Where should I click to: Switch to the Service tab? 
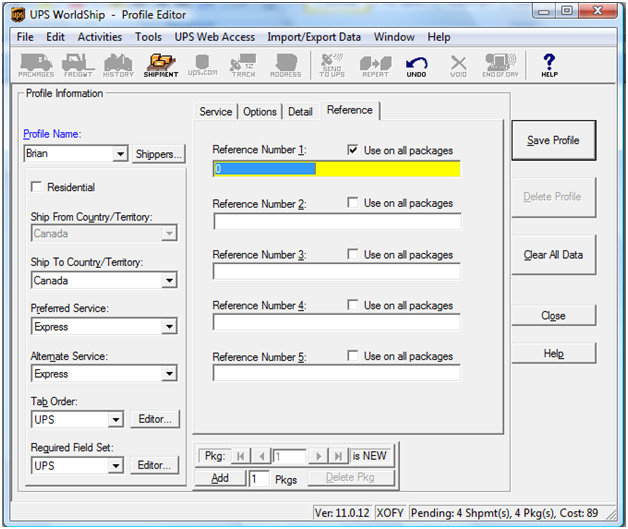tap(215, 112)
